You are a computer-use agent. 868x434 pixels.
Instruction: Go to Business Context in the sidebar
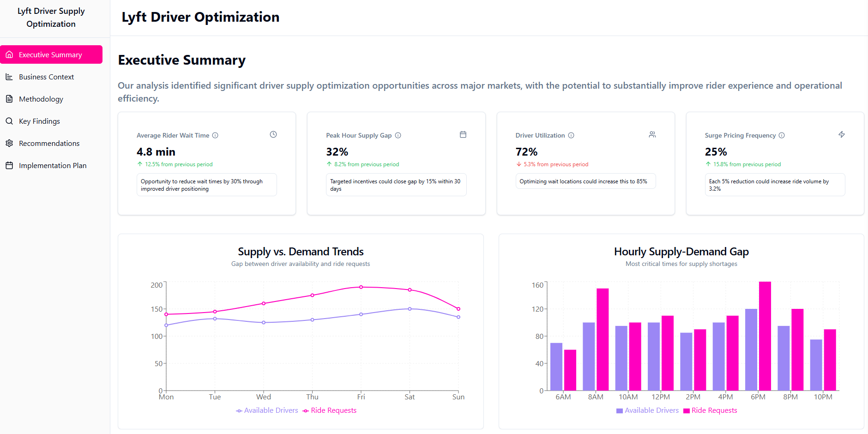pos(46,77)
